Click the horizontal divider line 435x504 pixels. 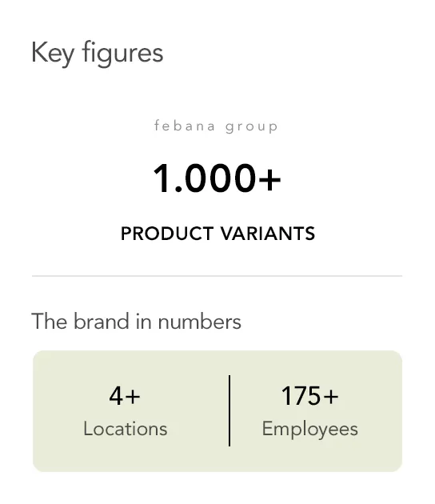[217, 276]
